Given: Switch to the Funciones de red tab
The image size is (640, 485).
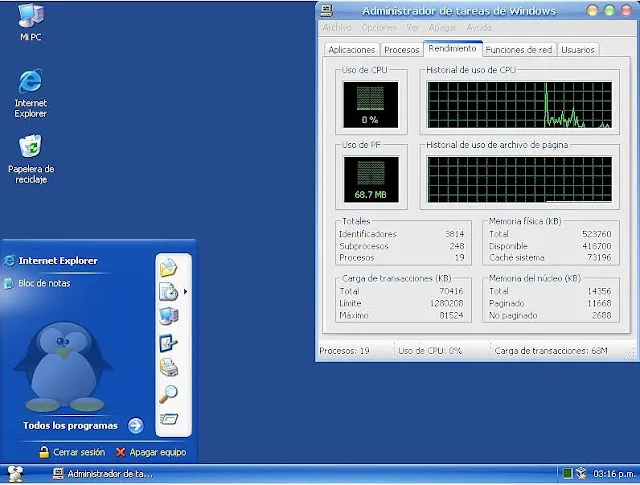Looking at the screenshot, I should click(x=519, y=50).
